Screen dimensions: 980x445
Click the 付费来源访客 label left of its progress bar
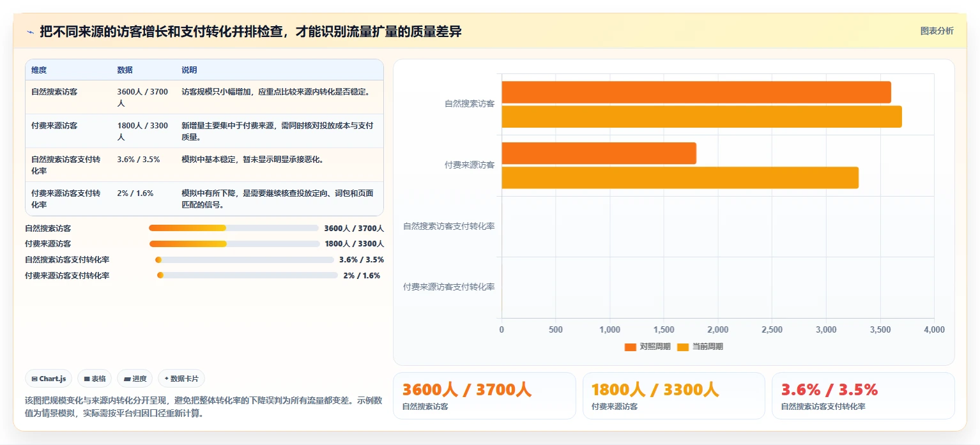click(x=48, y=244)
